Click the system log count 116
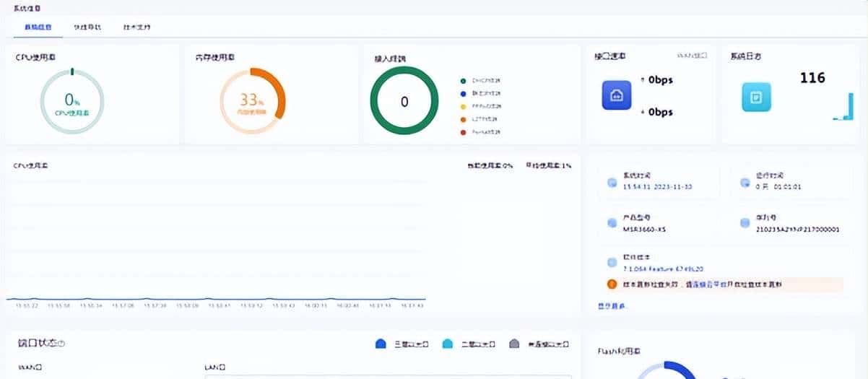The width and height of the screenshot is (868, 379). click(812, 78)
